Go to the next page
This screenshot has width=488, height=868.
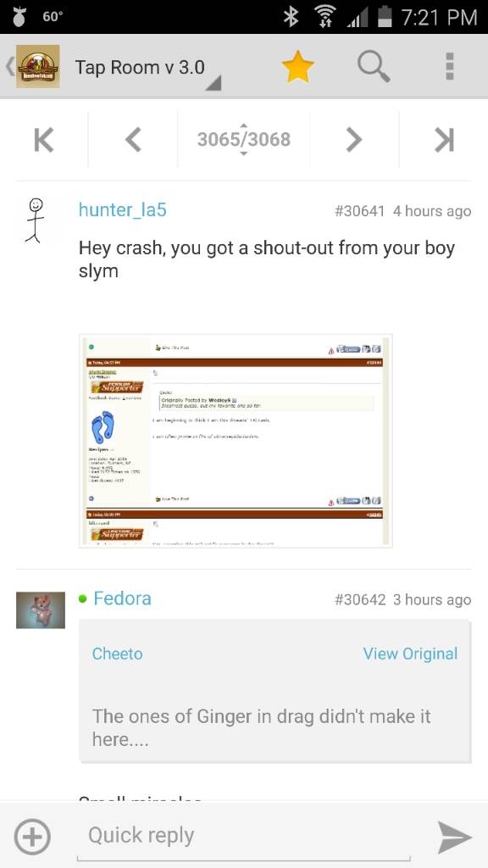pyautogui.click(x=354, y=140)
